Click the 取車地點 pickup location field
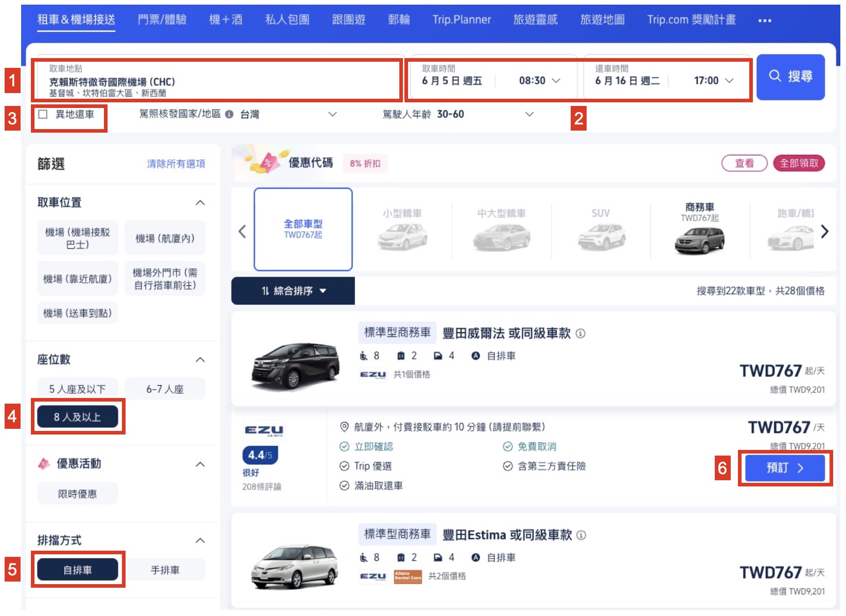 point(216,81)
